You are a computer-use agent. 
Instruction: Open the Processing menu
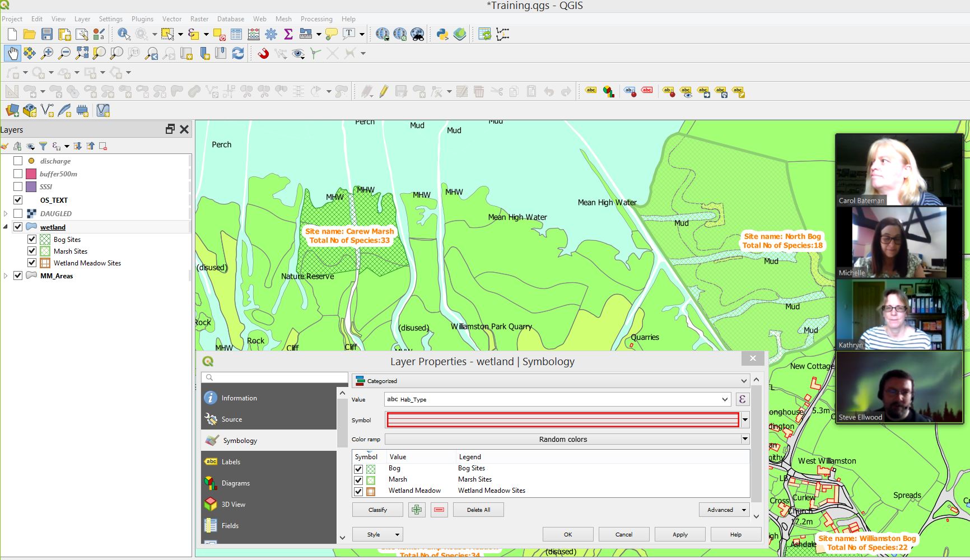click(316, 18)
